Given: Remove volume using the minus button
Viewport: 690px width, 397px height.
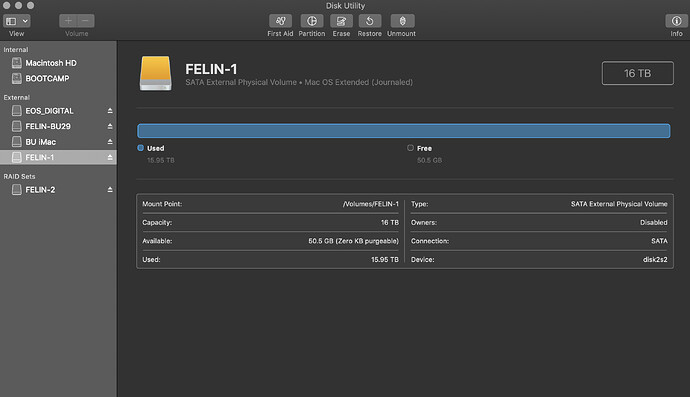Looking at the screenshot, I should point(86,21).
